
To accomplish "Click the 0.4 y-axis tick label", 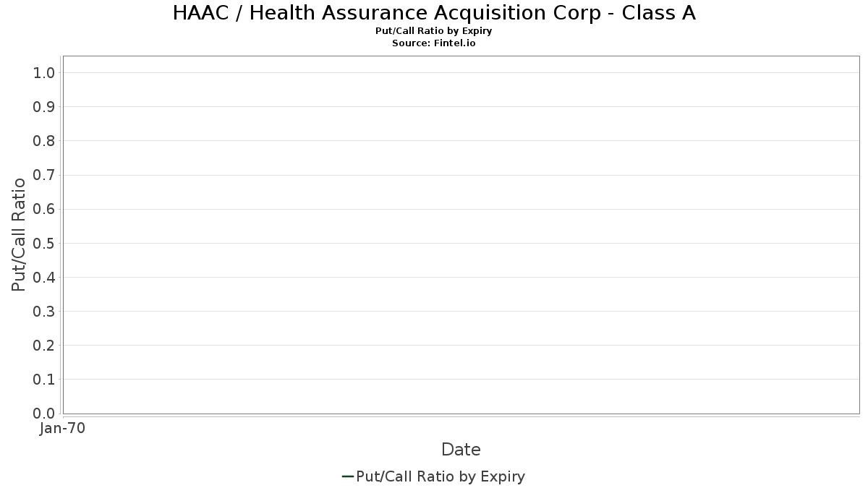I will pos(44,278).
